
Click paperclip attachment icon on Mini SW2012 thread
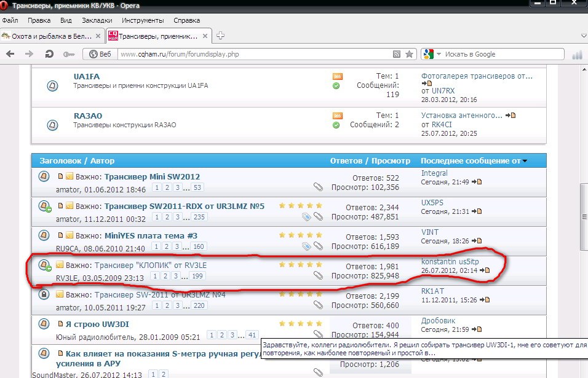318,186
